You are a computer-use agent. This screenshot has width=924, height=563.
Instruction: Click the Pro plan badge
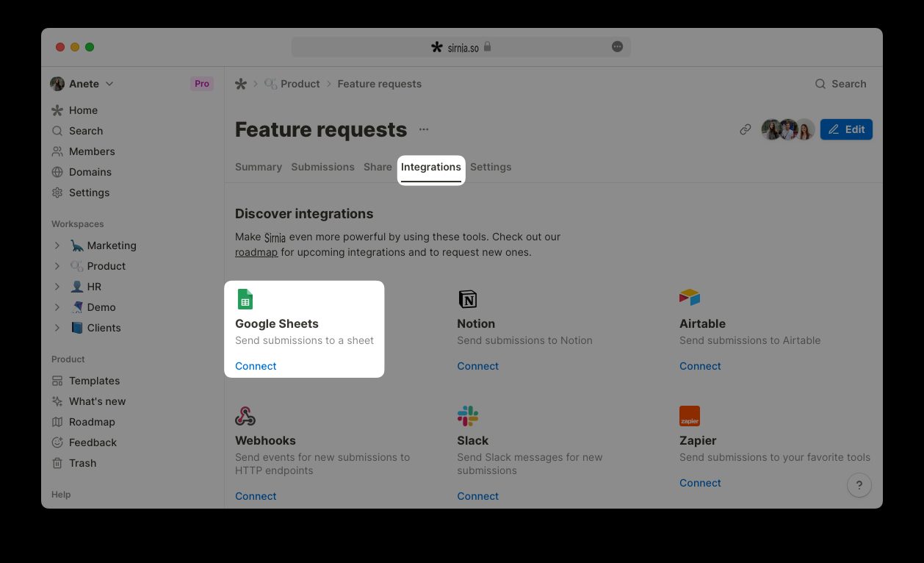pyautogui.click(x=202, y=84)
